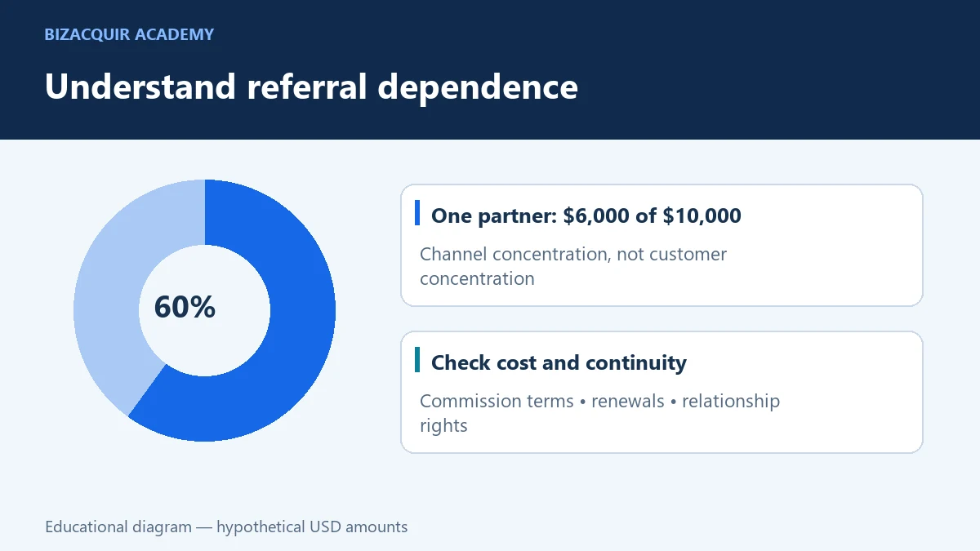Select 'One partner: $6,000 of $10,000' title

point(586,216)
